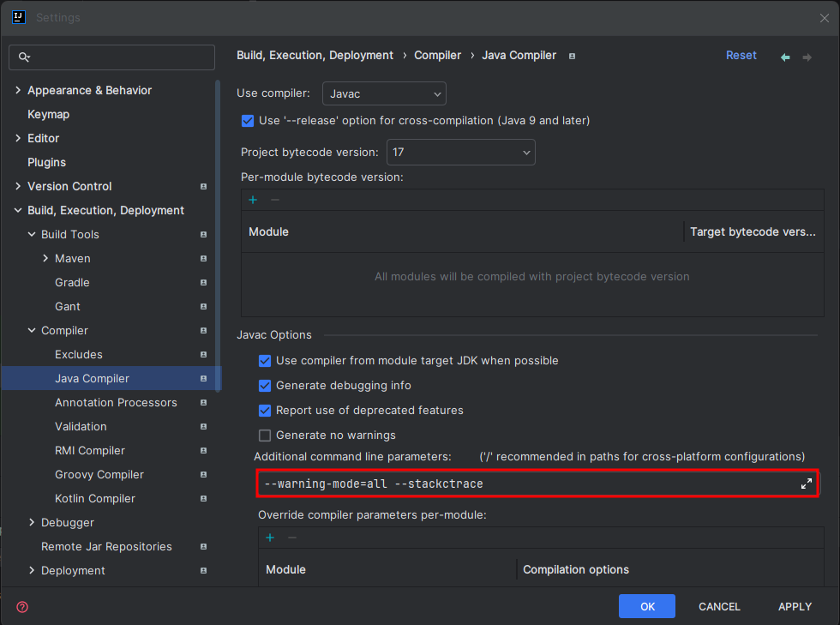Add an override compiler parameters module
Image resolution: width=840 pixels, height=625 pixels.
point(270,538)
